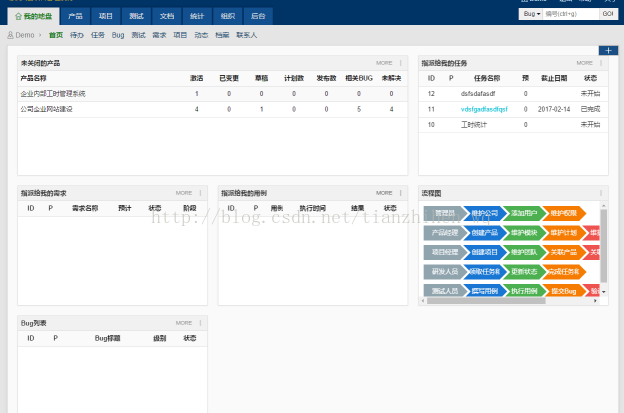
Task: Click flowchart scroll-up arrow
Action: [x=604, y=206]
